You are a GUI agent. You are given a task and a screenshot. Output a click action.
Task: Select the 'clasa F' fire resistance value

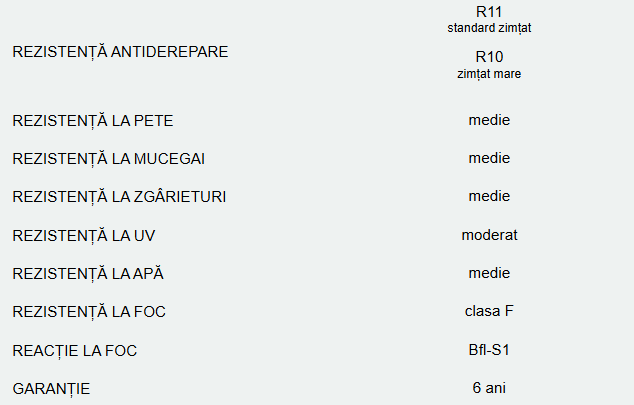(x=489, y=312)
